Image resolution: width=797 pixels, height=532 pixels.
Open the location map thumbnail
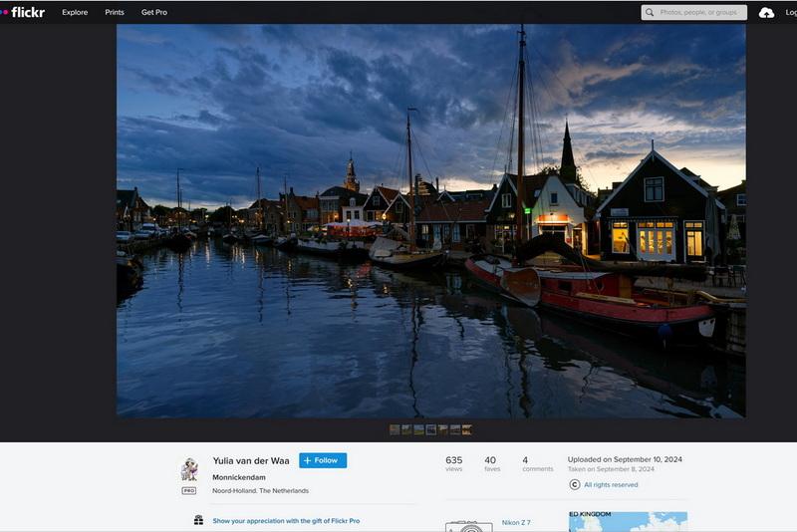pos(628,522)
